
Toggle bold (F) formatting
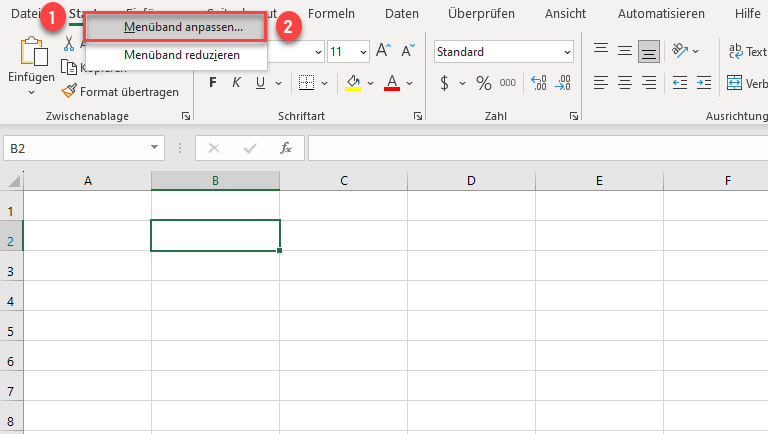[213, 83]
